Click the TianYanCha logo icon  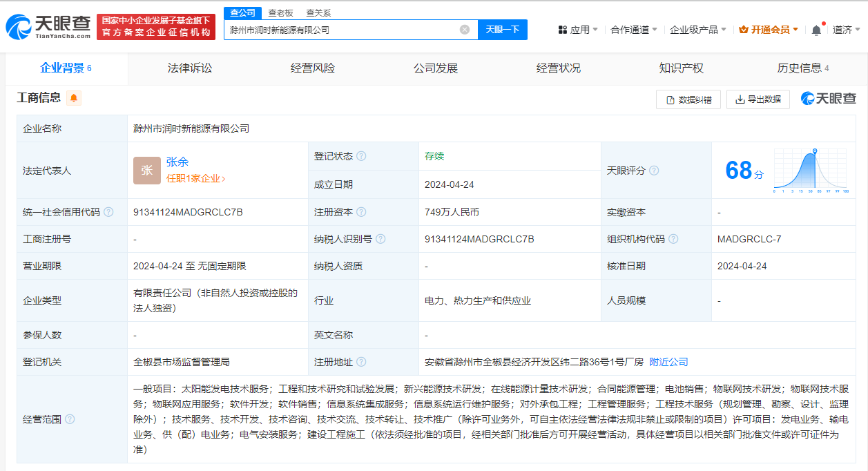tap(19, 26)
